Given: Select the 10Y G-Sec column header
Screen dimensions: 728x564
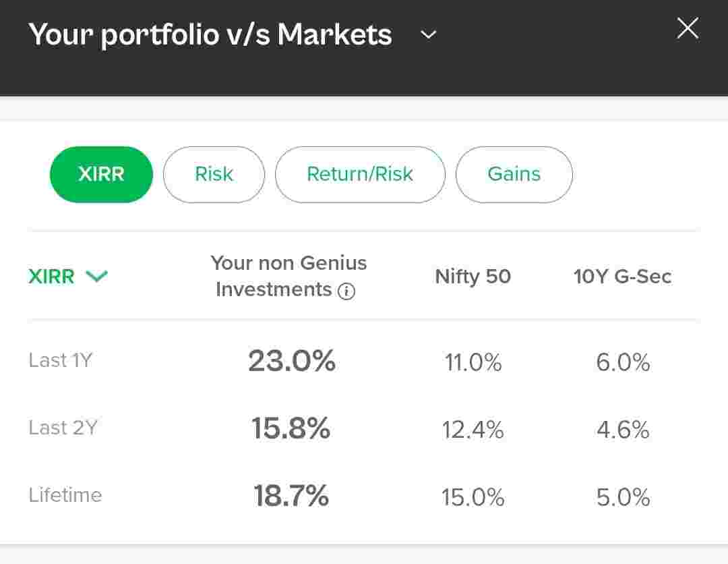Looking at the screenshot, I should coord(622,276).
